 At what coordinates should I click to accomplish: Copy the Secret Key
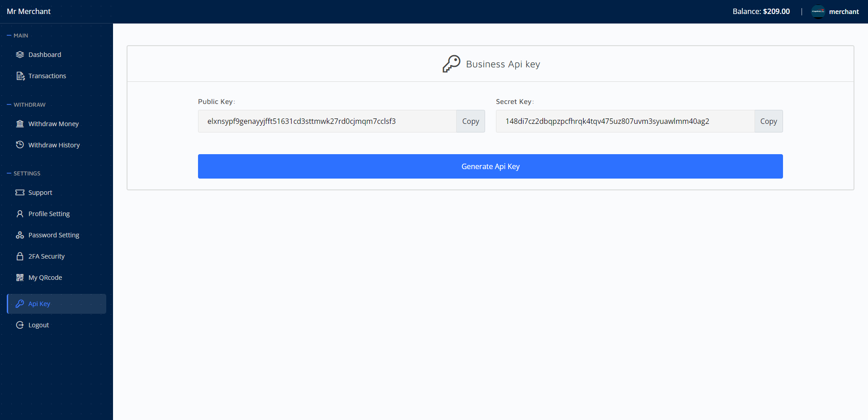click(768, 121)
